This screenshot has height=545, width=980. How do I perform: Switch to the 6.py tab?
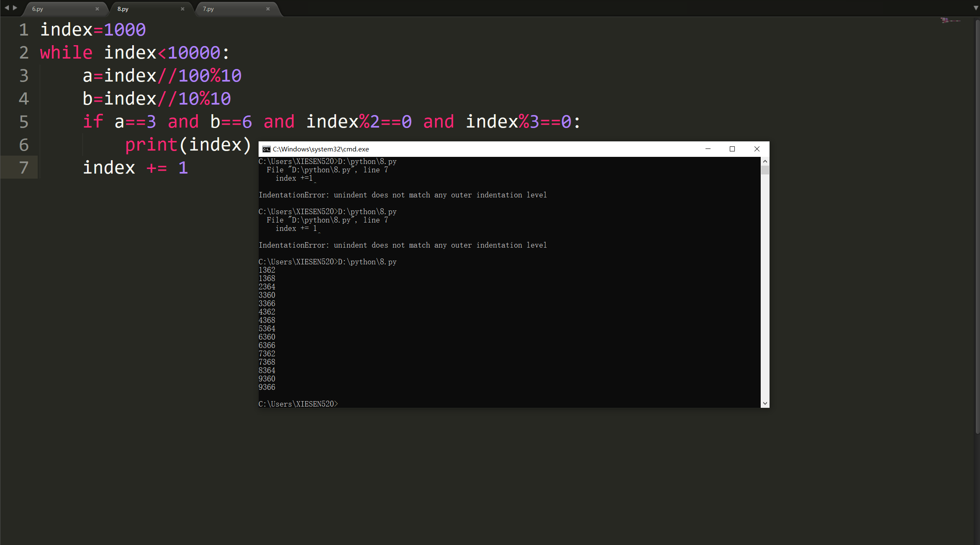tap(38, 9)
